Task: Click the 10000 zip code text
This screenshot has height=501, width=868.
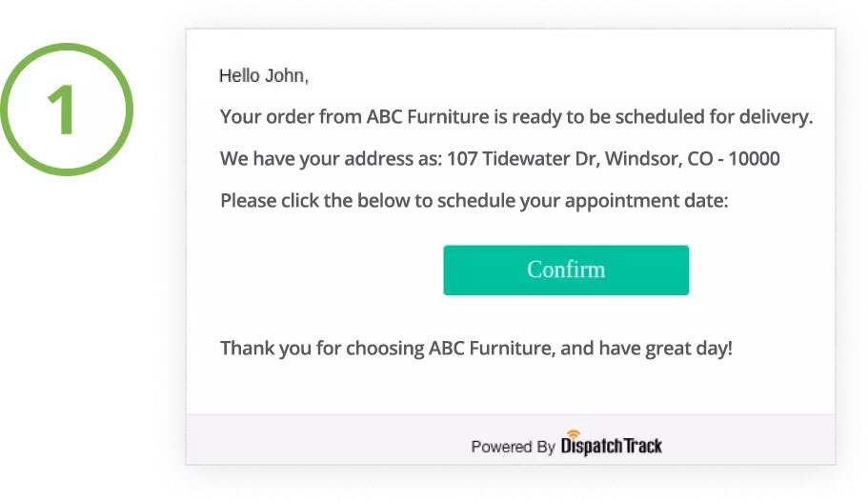Action: point(754,159)
